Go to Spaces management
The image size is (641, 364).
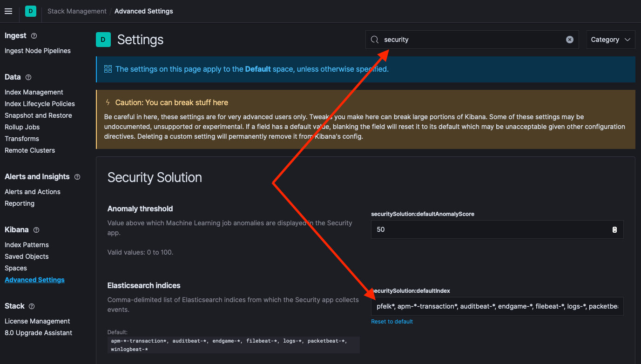pos(16,268)
